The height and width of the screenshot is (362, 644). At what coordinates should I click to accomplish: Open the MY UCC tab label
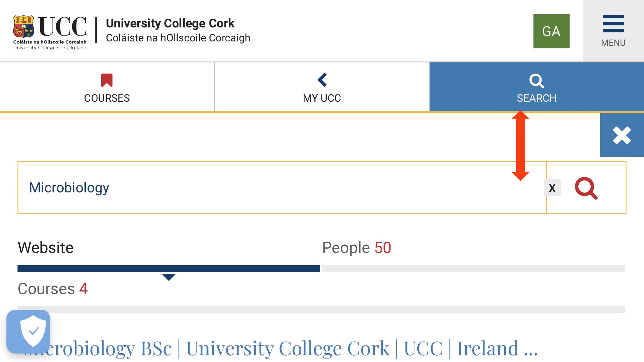pyautogui.click(x=322, y=98)
